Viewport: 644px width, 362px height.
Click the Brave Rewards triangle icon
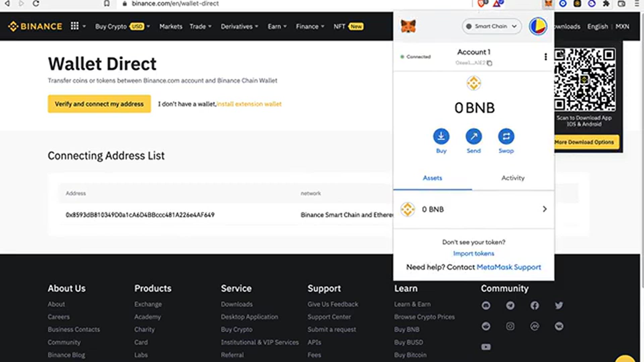point(498,4)
